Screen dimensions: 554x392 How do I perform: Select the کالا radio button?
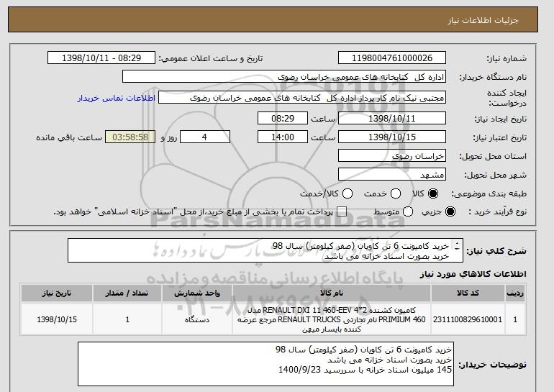433,193
